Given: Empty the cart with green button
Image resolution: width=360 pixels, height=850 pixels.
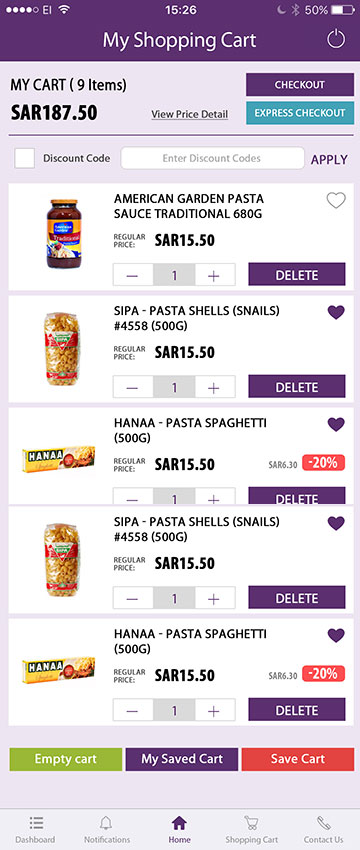Looking at the screenshot, I should (x=66, y=759).
